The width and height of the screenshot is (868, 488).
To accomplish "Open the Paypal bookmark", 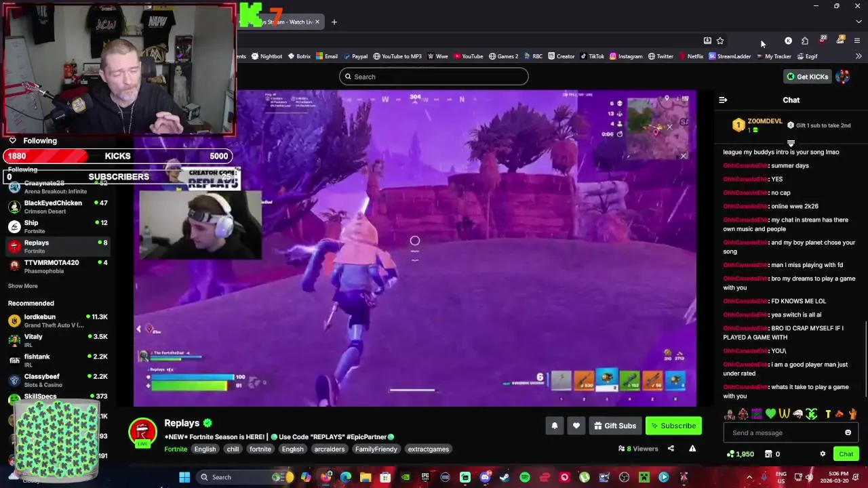I will (x=355, y=56).
